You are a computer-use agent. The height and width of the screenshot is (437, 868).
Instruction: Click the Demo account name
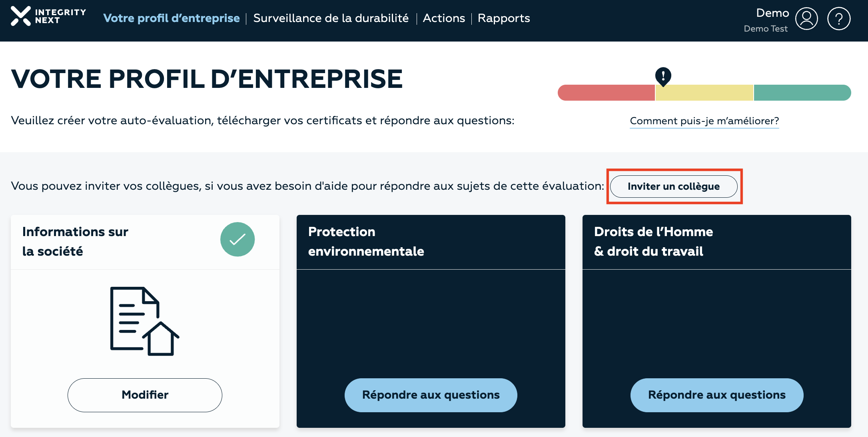click(772, 13)
